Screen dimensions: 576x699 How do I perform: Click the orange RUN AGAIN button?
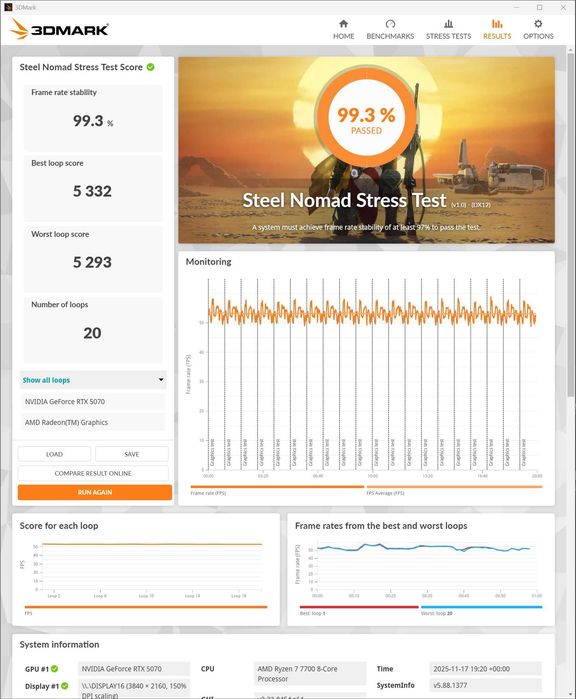point(95,492)
